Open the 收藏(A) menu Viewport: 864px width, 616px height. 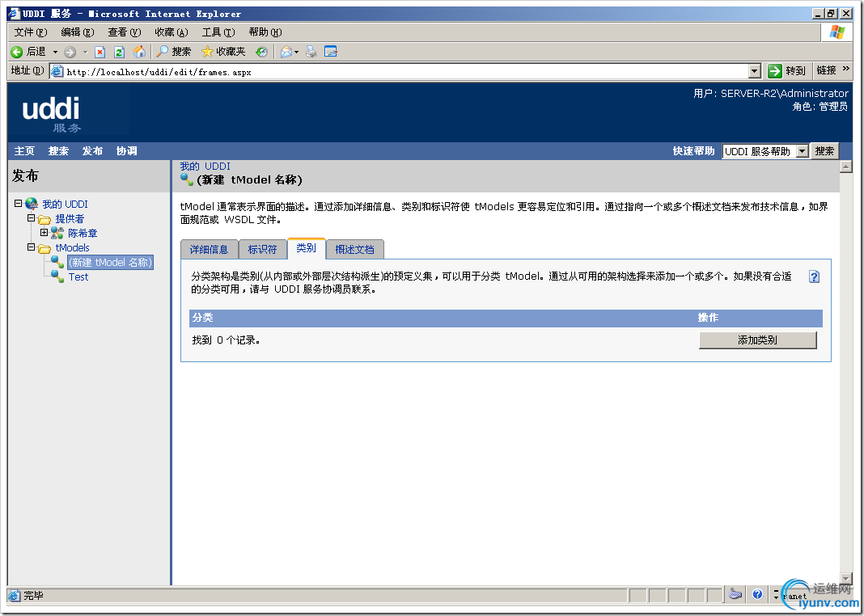[x=172, y=32]
